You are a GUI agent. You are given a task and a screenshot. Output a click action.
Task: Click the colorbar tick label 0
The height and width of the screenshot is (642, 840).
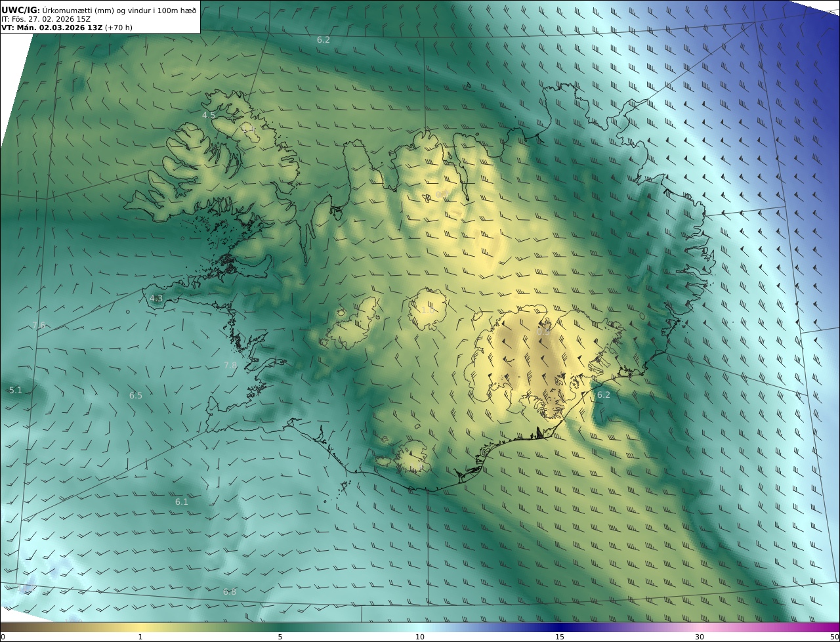pos(3,637)
